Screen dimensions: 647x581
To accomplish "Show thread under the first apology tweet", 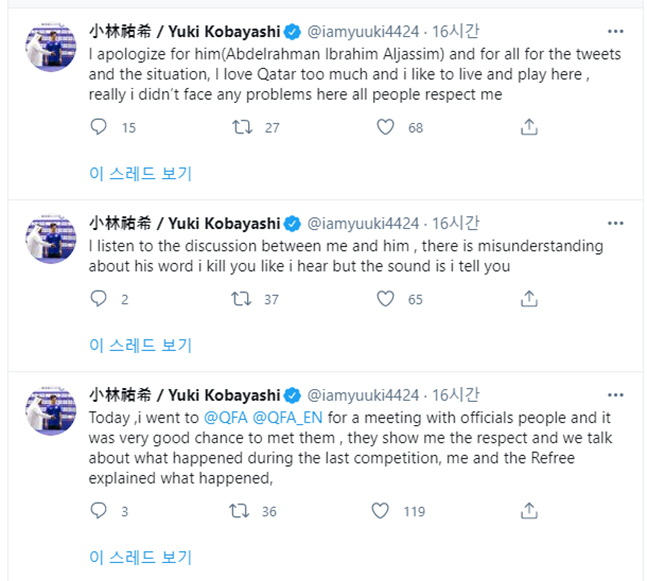I will [140, 173].
